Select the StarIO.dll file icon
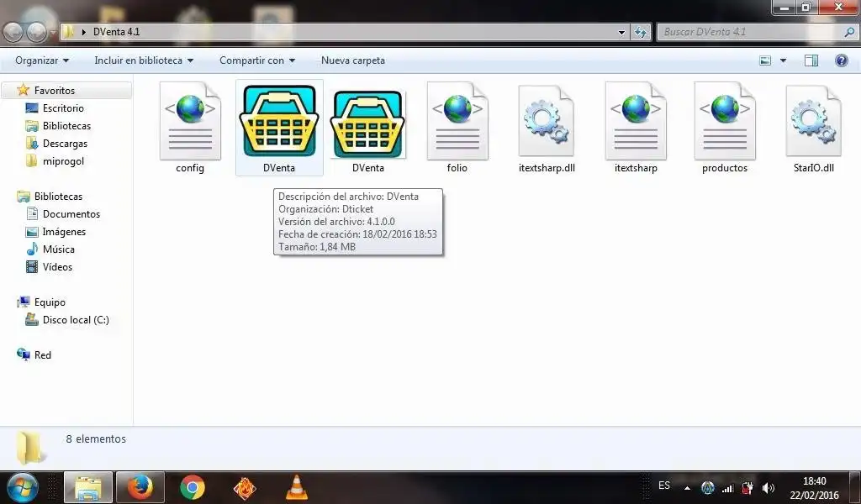The width and height of the screenshot is (861, 504). (x=814, y=121)
